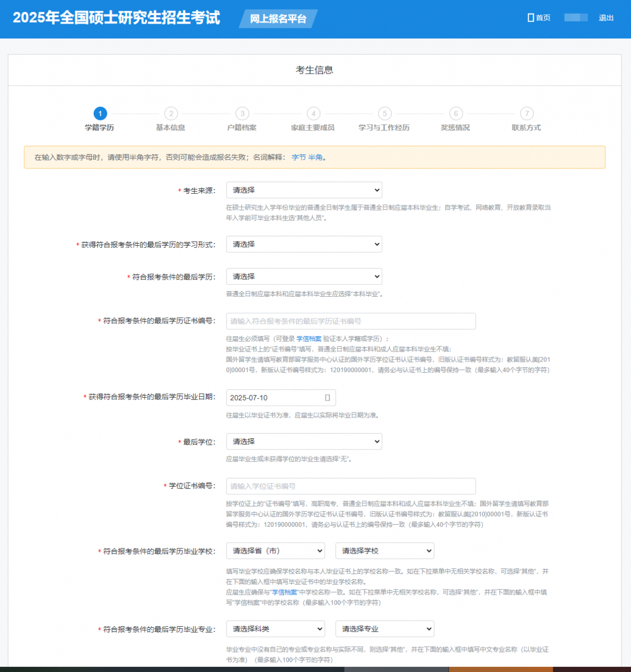Click the 退出 logout link
The image size is (631, 672).
(x=606, y=18)
